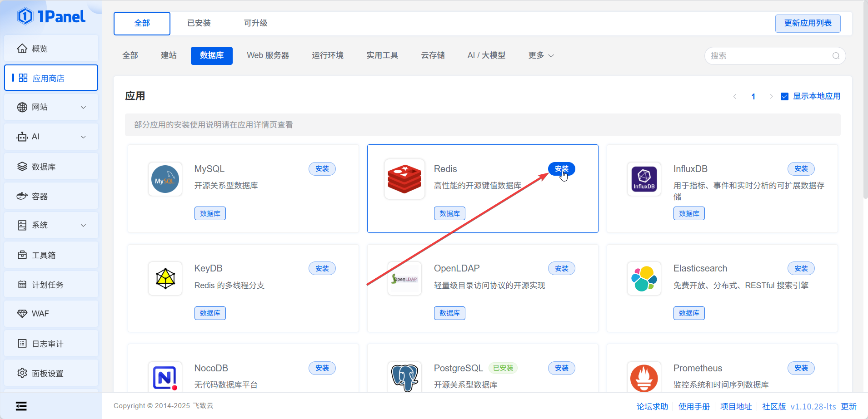Uncheck the 显示本地应用 checkbox

click(x=784, y=96)
